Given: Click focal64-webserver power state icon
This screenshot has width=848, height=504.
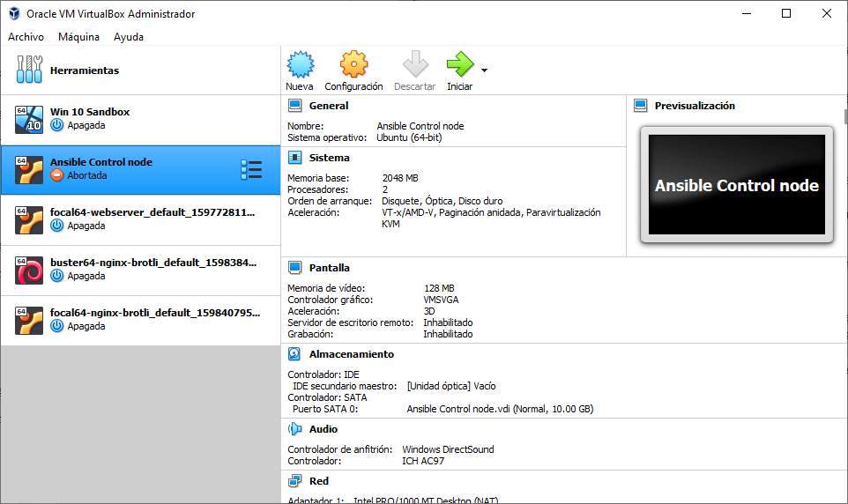Looking at the screenshot, I should [x=56, y=226].
